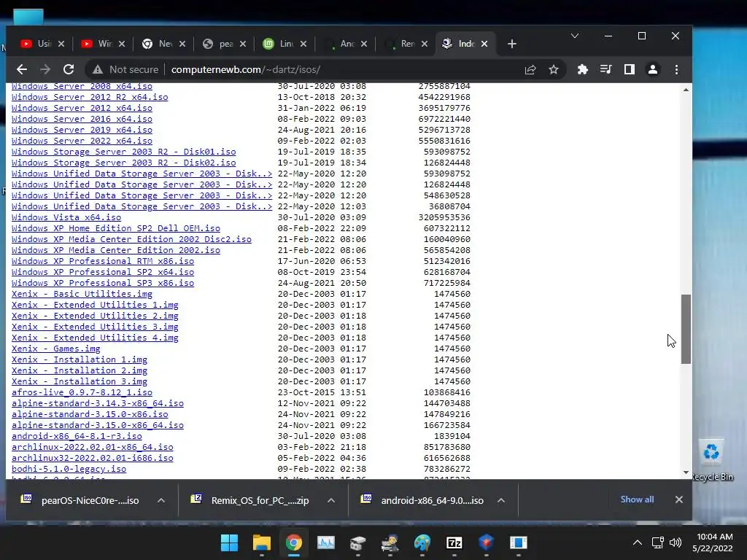The width and height of the screenshot is (747, 560).
Task: Open the VirtualBox cube taskbar icon
Action: click(487, 542)
